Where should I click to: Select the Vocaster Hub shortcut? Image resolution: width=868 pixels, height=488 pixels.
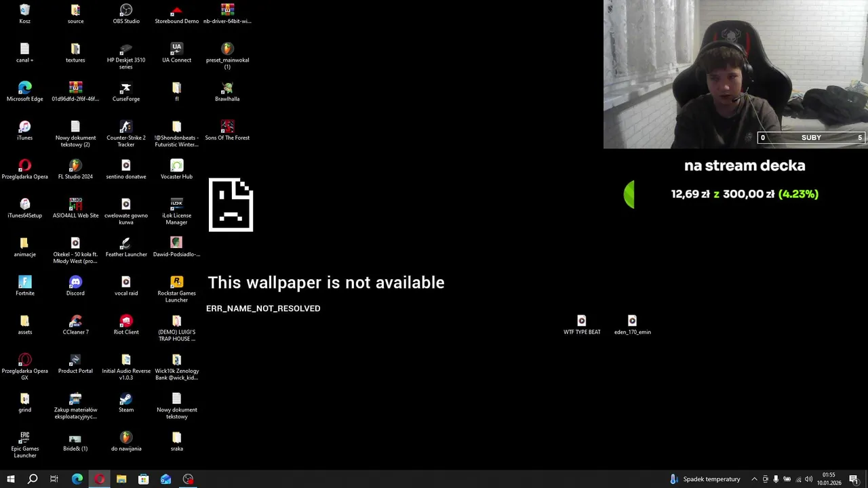[176, 169]
